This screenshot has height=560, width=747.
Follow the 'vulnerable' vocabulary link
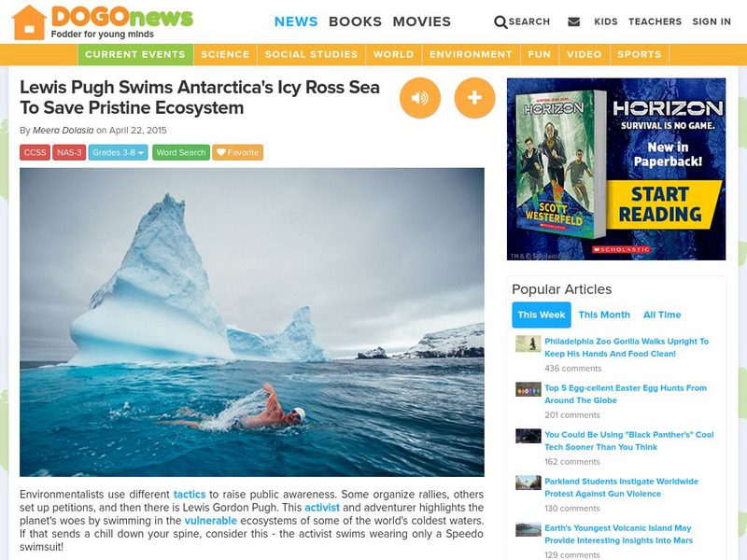(211, 521)
